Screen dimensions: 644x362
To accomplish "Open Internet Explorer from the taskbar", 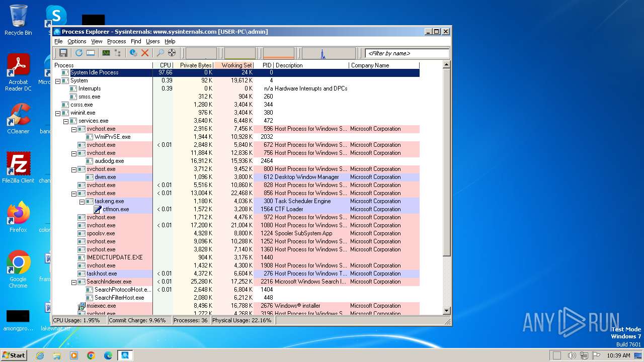I will (x=40, y=355).
